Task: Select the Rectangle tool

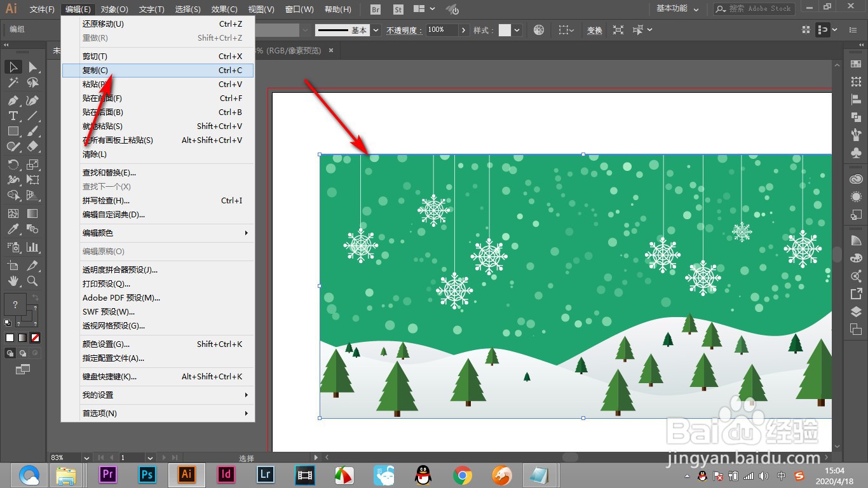Action: tap(13, 131)
